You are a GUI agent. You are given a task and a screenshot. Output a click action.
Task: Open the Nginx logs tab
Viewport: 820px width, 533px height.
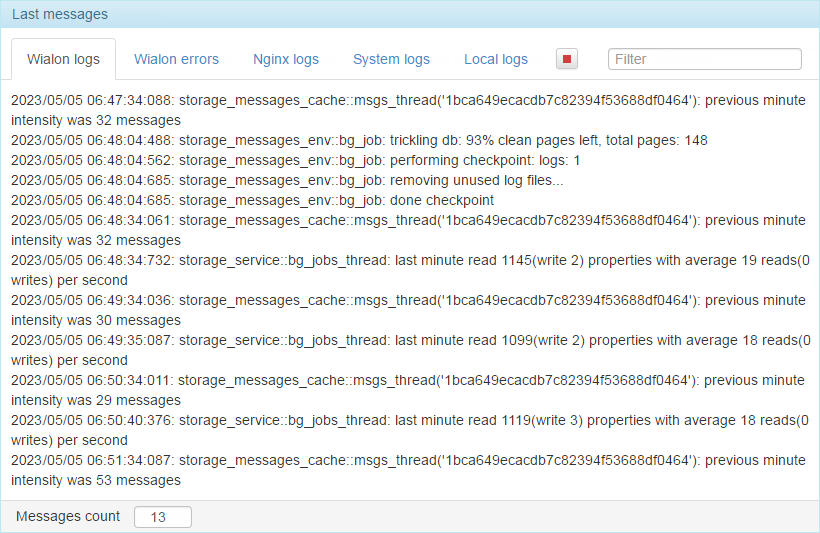(286, 59)
